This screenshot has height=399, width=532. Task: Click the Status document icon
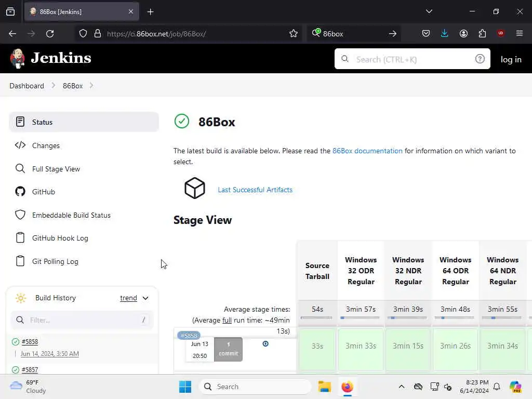[x=20, y=122]
